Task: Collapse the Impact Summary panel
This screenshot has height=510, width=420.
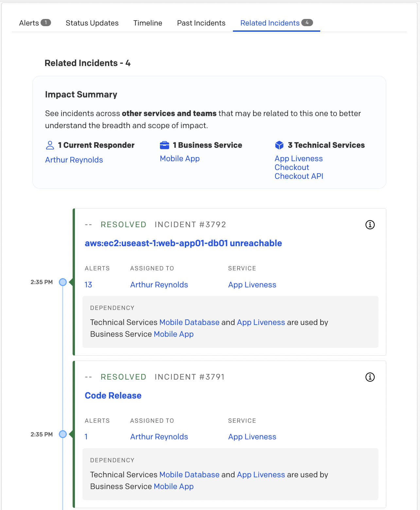Action: [x=81, y=94]
